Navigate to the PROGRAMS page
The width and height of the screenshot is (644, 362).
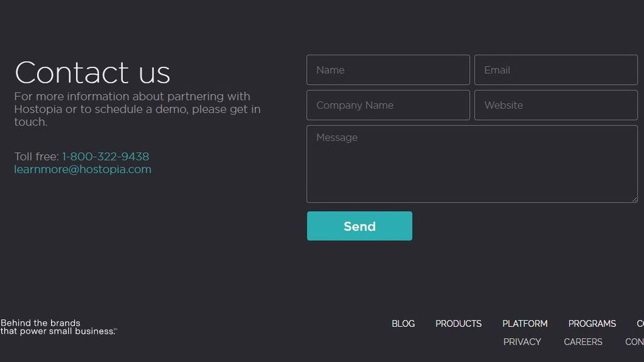(592, 324)
